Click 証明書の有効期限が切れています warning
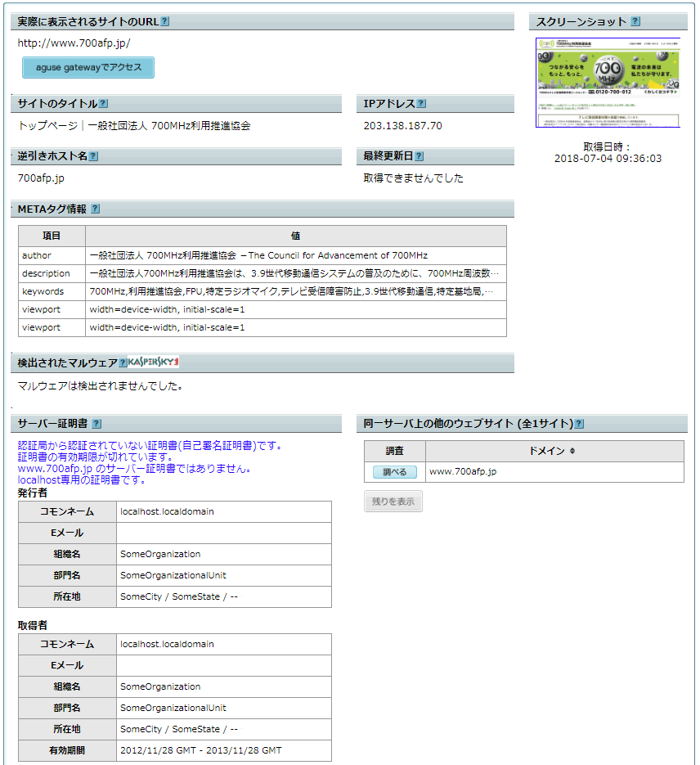Viewport: 700px width, 765px height. tap(96, 457)
